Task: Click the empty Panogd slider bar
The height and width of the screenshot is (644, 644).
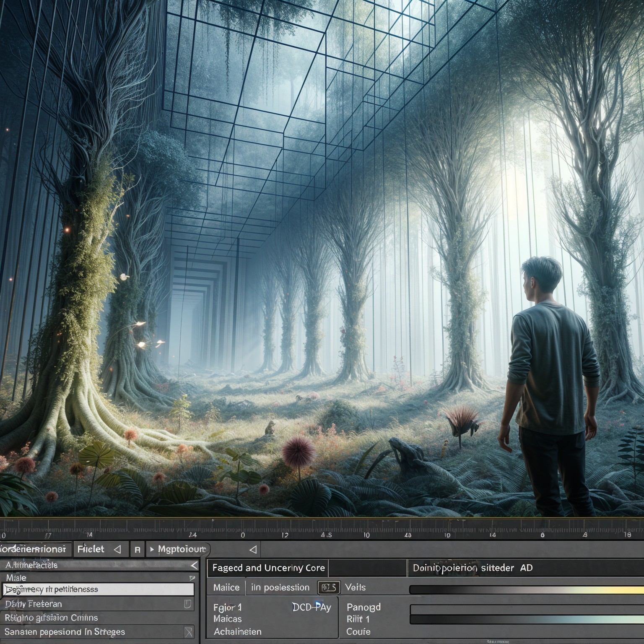Action: point(526,609)
